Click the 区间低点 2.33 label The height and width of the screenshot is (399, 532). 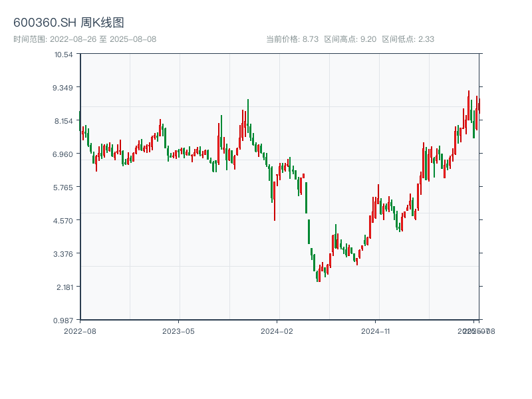408,39
